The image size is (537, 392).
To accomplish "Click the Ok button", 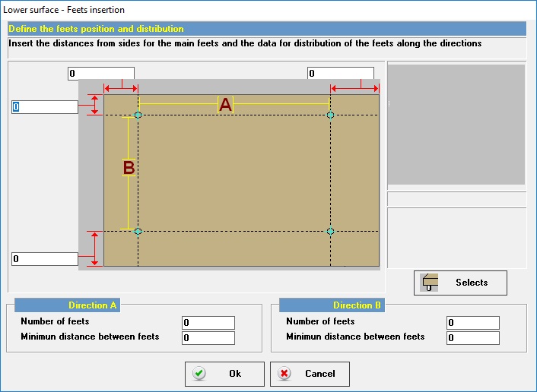I will (224, 374).
